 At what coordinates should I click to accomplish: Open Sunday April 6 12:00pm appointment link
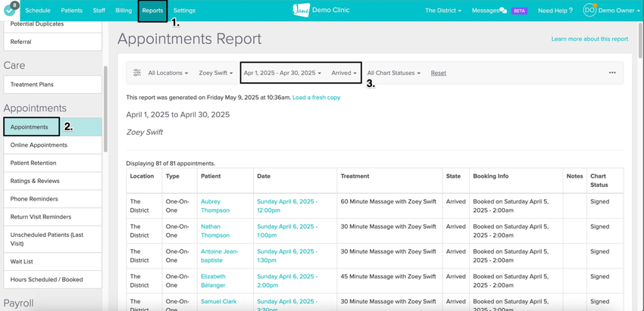tap(287, 206)
